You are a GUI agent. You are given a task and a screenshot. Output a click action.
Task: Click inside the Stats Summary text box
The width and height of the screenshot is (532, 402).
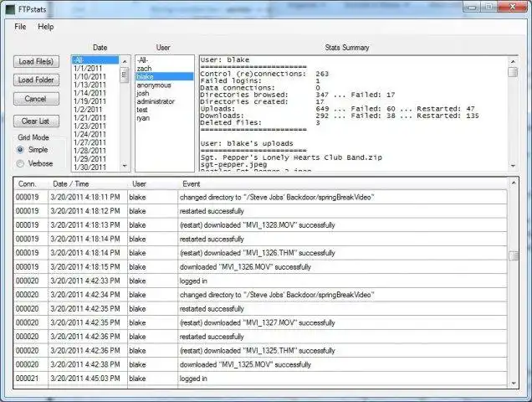pos(354,114)
